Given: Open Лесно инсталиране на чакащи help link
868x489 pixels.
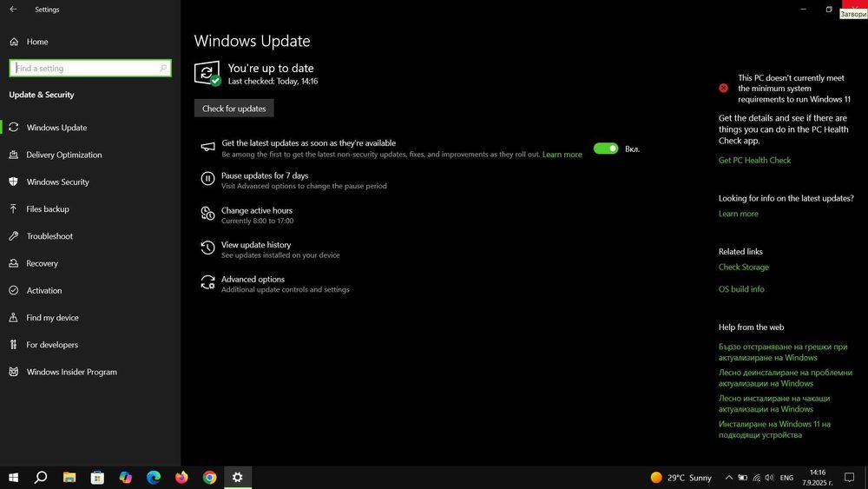Looking at the screenshot, I should tap(774, 404).
